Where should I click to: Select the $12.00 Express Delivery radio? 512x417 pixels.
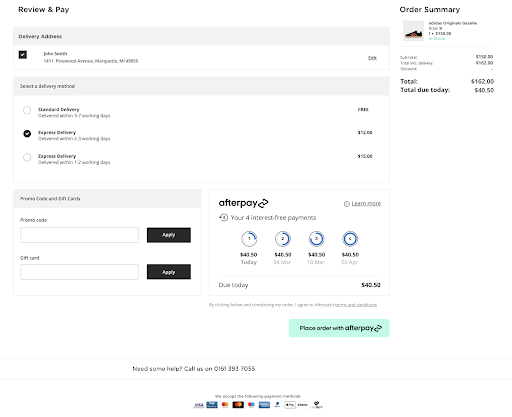point(27,134)
